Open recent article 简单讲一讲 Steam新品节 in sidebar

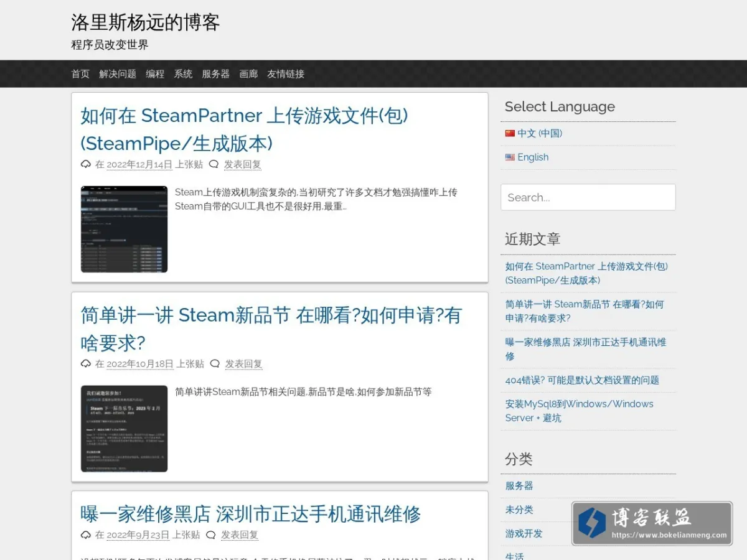pos(585,311)
